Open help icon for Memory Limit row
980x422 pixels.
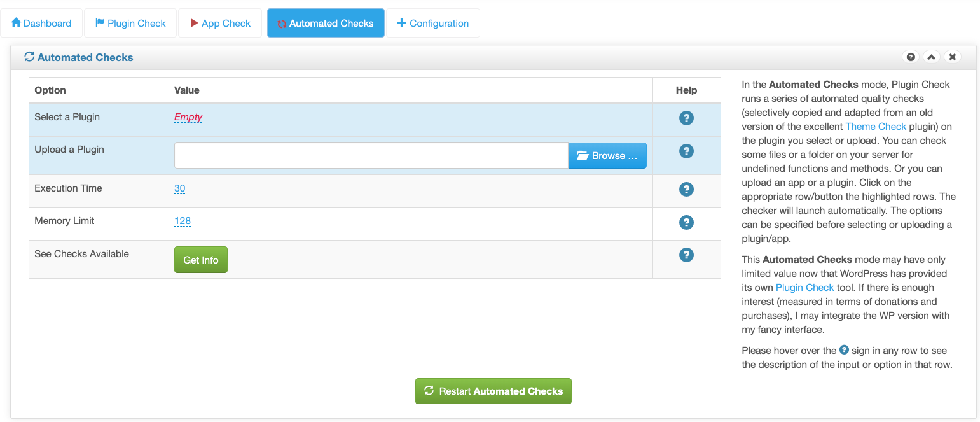[686, 222]
